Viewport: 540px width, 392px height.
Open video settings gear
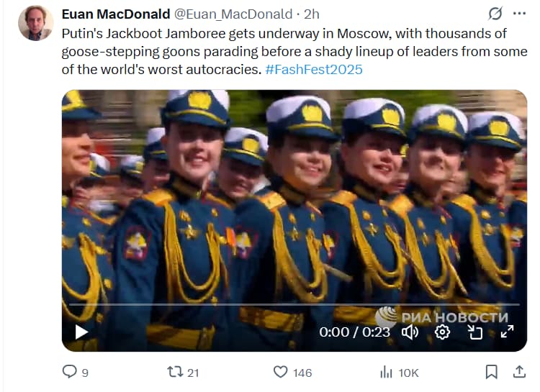pos(442,332)
